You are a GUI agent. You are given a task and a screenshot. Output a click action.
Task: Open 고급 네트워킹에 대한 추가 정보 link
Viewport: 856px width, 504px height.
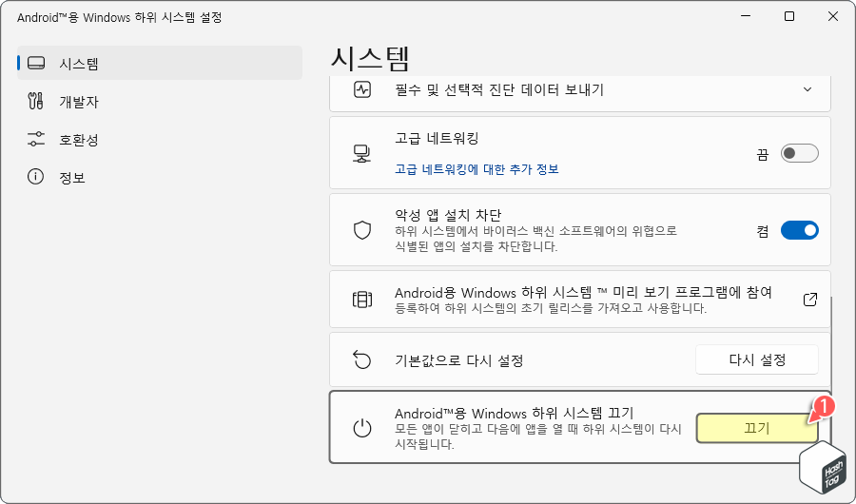(x=477, y=169)
